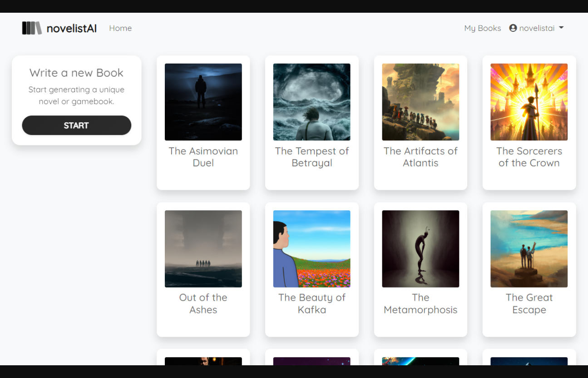The image size is (588, 378).
Task: Select The Artifacts of Atlantis cover
Action: click(x=420, y=102)
